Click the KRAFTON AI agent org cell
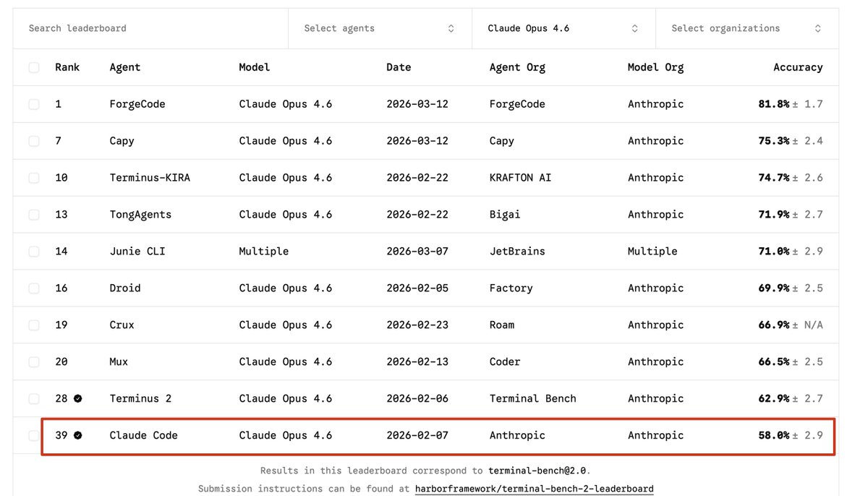 (520, 178)
